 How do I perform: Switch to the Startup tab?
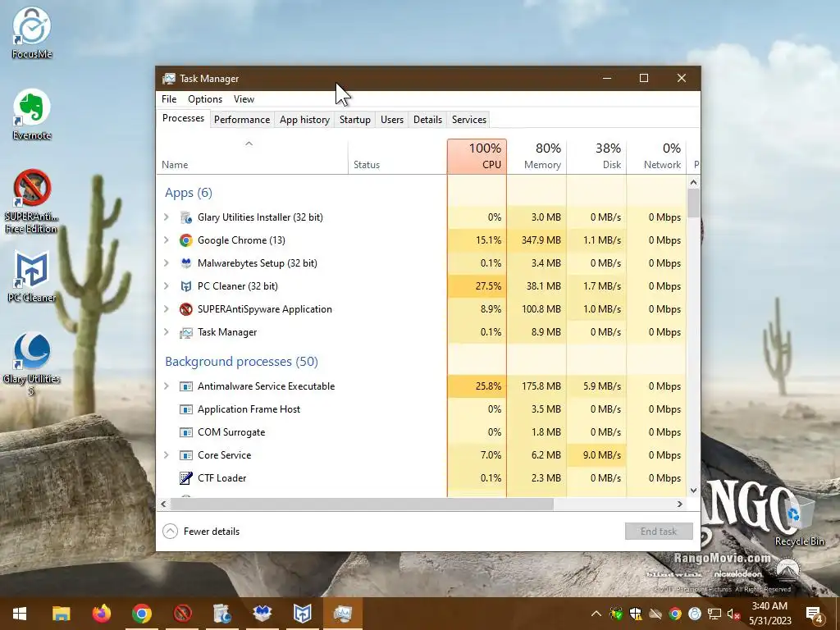click(354, 120)
